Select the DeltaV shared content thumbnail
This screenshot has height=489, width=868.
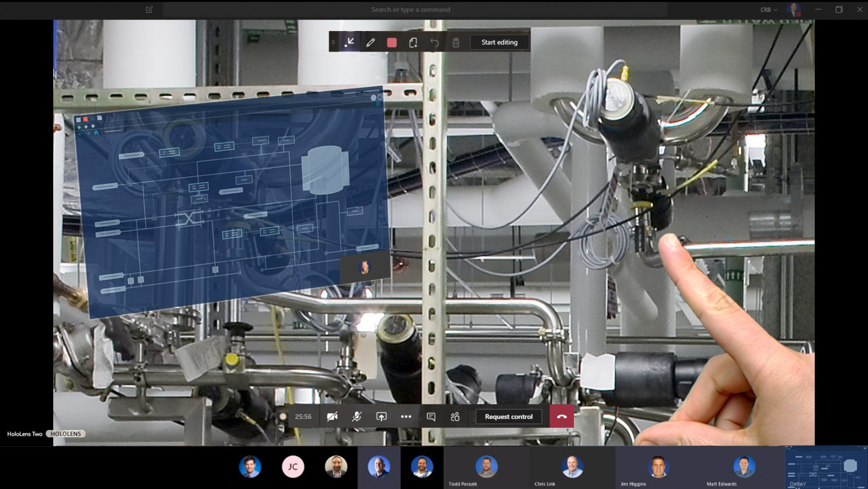pos(826,467)
